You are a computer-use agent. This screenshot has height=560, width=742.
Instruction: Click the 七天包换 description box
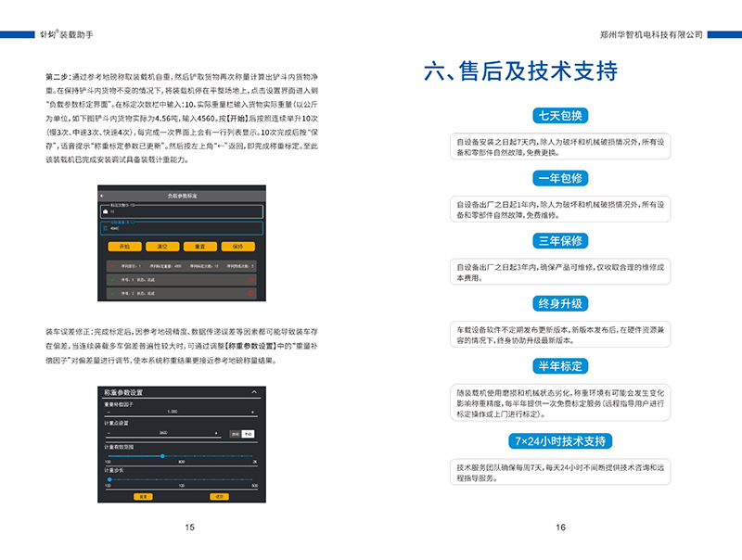click(560, 146)
